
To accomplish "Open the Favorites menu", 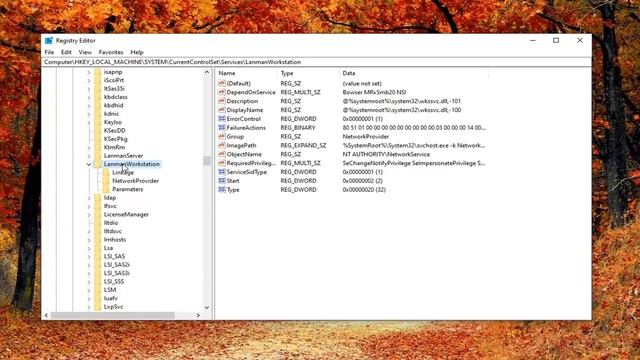I will tap(111, 52).
